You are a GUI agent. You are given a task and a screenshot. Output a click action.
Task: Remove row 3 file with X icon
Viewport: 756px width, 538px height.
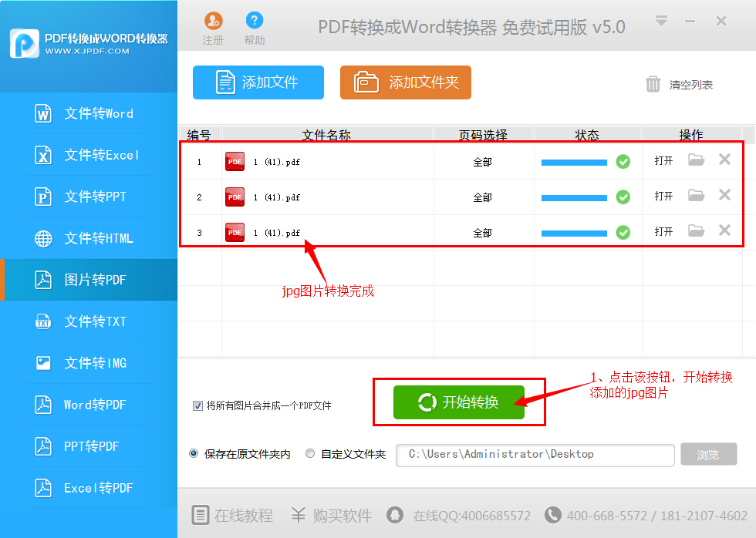pos(724,230)
